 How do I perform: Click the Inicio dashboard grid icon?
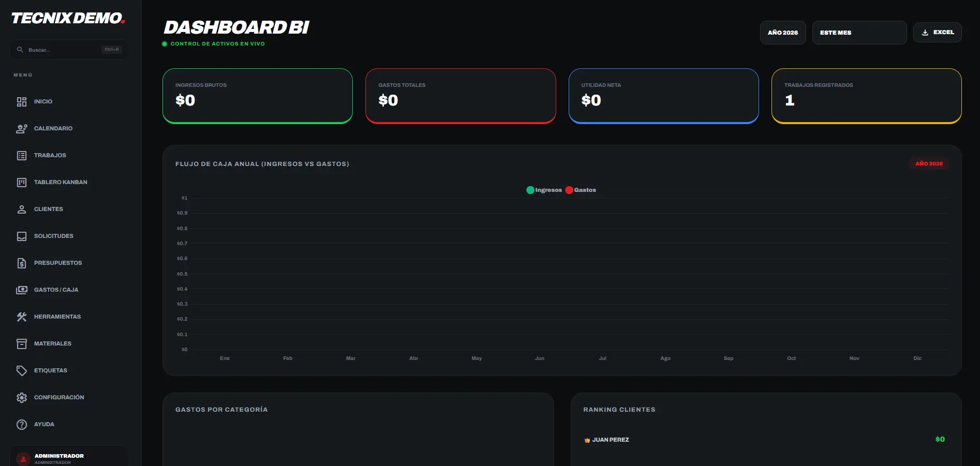click(x=22, y=102)
